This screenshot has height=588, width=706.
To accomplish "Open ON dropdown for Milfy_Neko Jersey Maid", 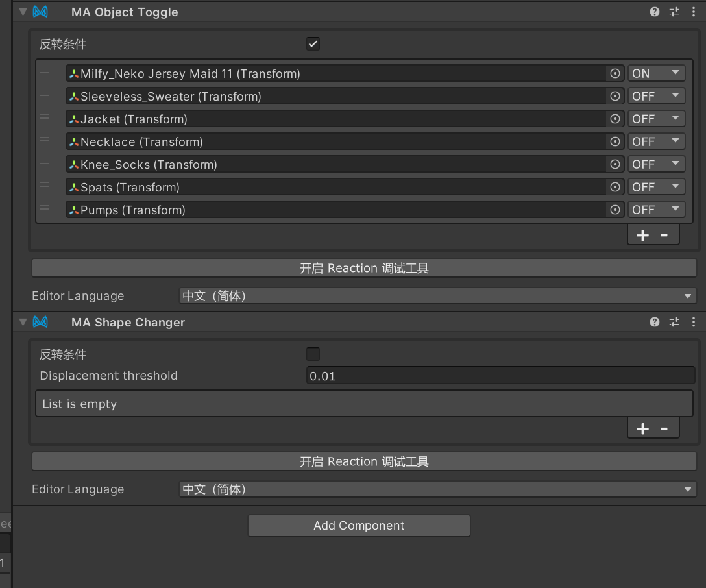I will 656,73.
